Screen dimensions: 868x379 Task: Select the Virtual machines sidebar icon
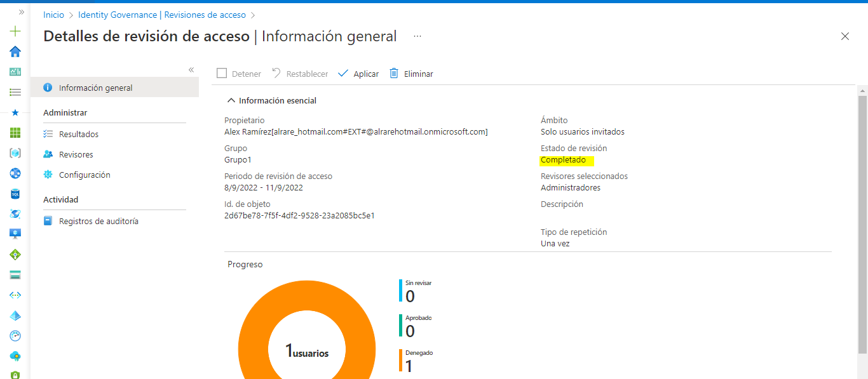point(15,234)
